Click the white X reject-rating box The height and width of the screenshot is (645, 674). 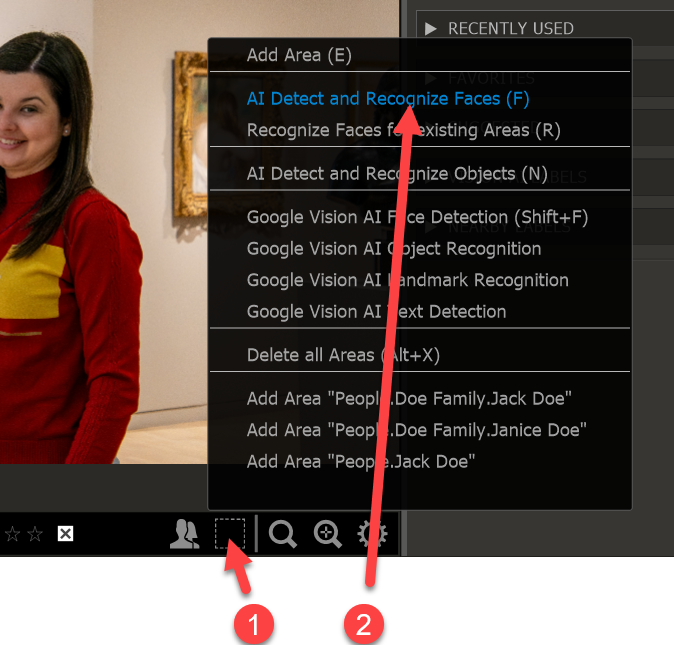point(65,534)
